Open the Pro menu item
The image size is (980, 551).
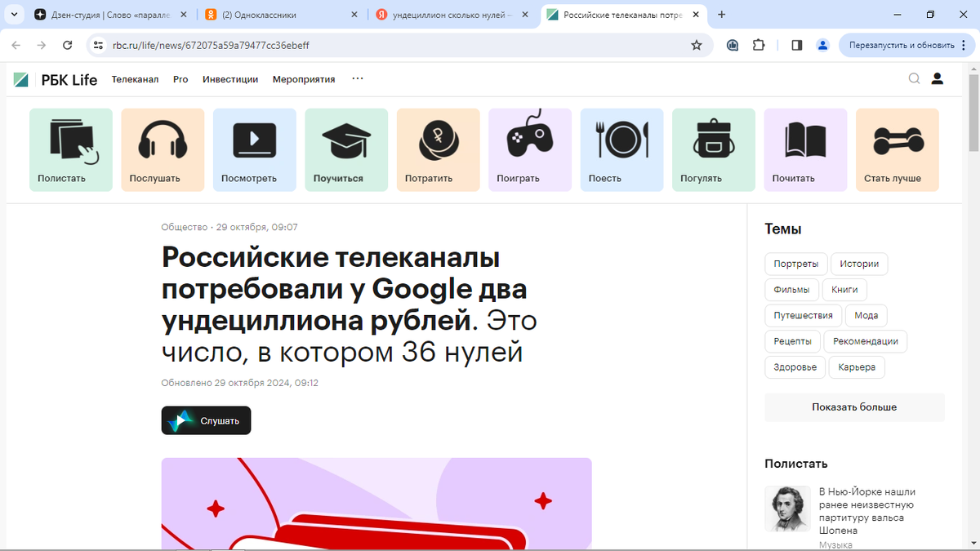pos(180,79)
